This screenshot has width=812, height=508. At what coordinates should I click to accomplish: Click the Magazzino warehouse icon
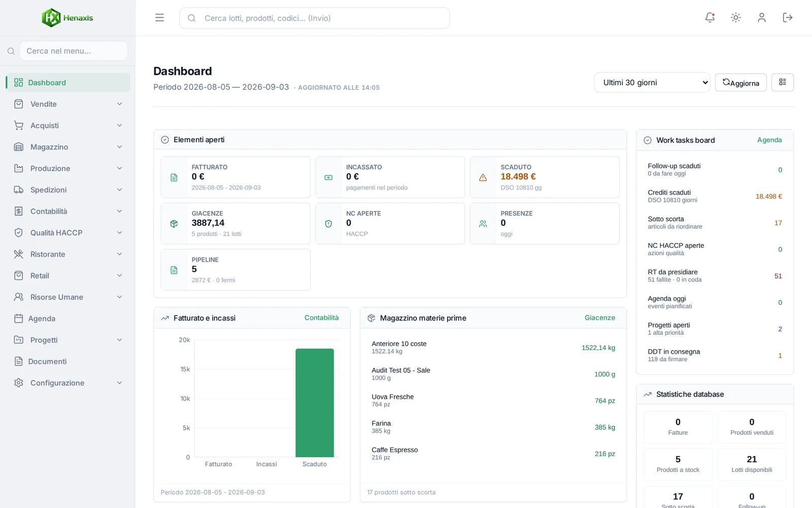coord(19,147)
